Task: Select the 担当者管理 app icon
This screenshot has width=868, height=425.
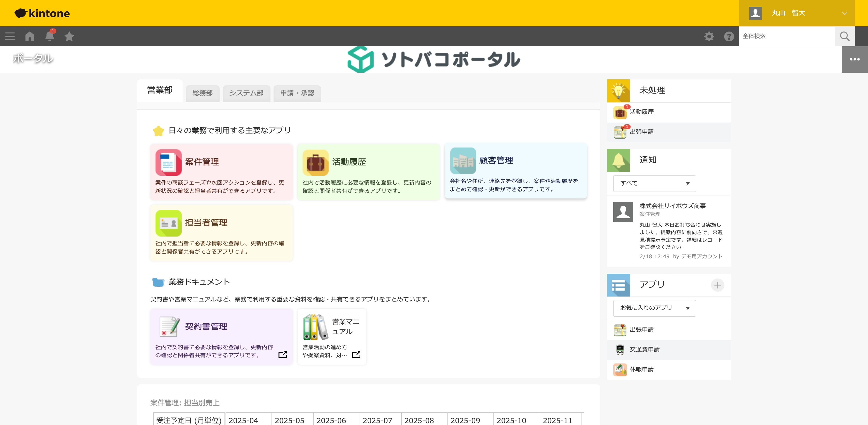Action: (168, 223)
